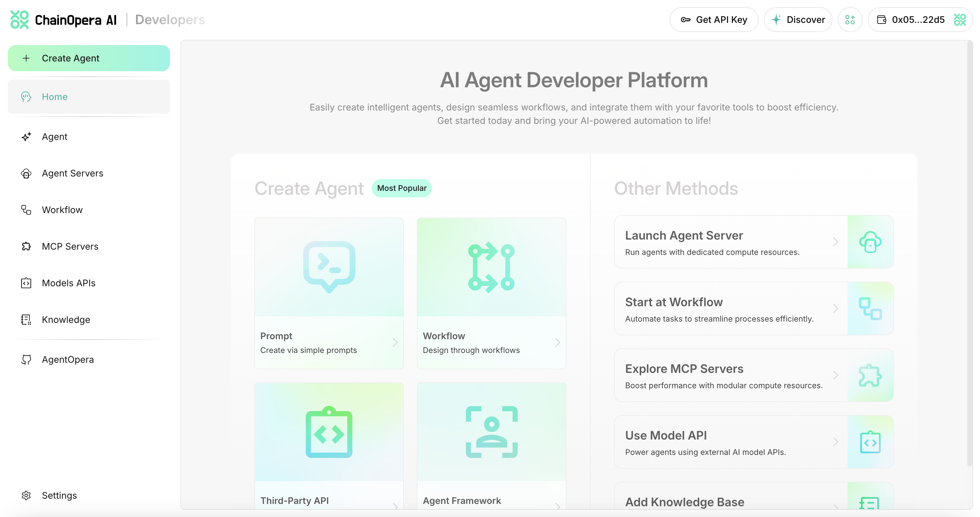The height and width of the screenshot is (517, 980).
Task: Click the Launch Agent Server robot icon
Action: pos(870,242)
